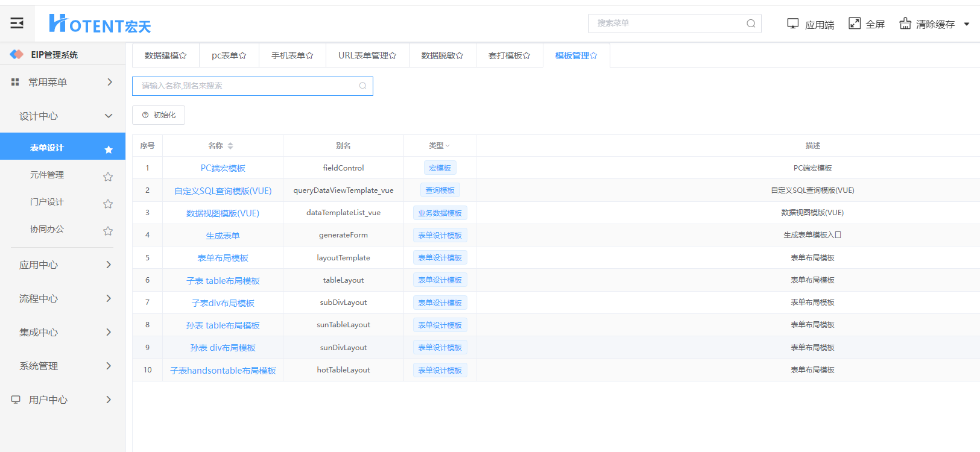Image resolution: width=980 pixels, height=452 pixels.
Task: Sort the table by the 名称 column
Action: click(230, 146)
